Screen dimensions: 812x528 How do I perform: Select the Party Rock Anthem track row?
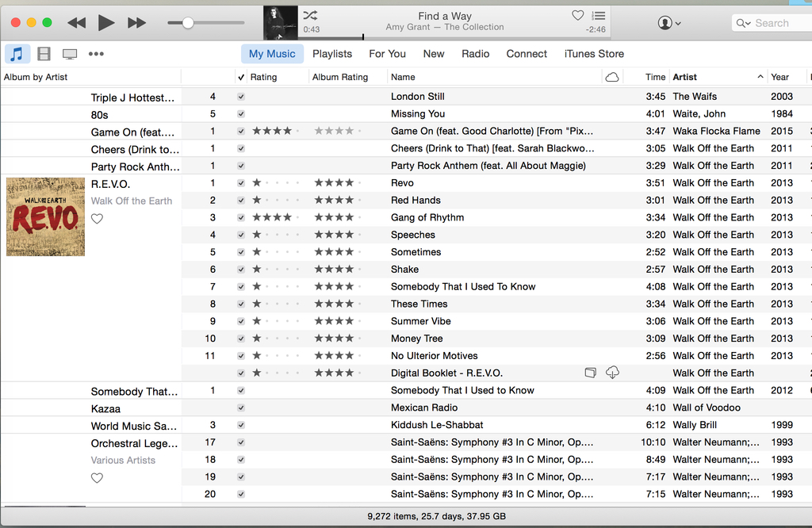click(x=488, y=166)
